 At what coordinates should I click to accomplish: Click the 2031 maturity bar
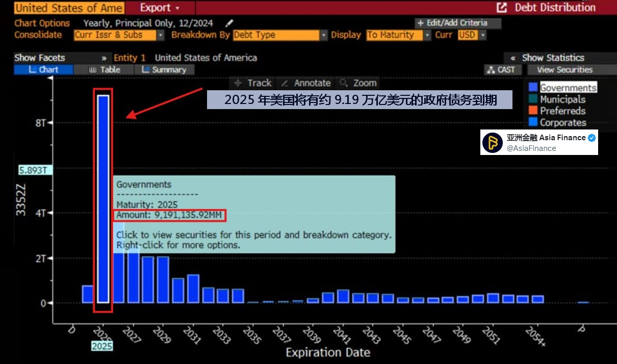pyautogui.click(x=193, y=289)
